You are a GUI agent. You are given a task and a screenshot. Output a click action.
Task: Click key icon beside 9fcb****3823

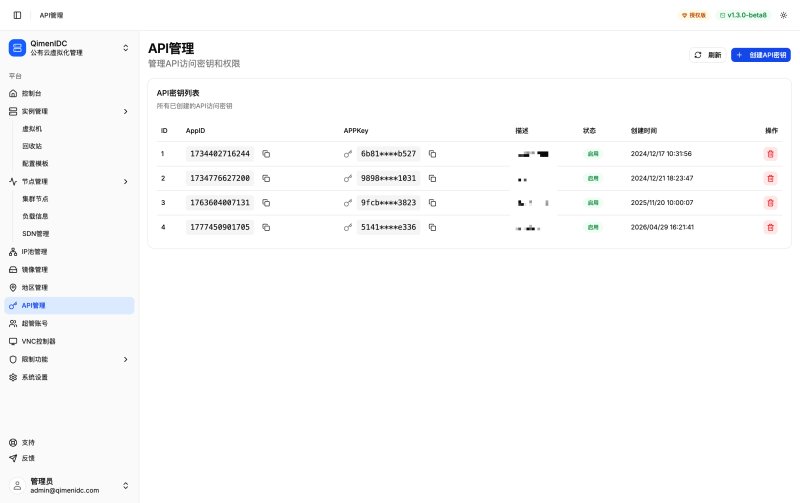pos(348,203)
